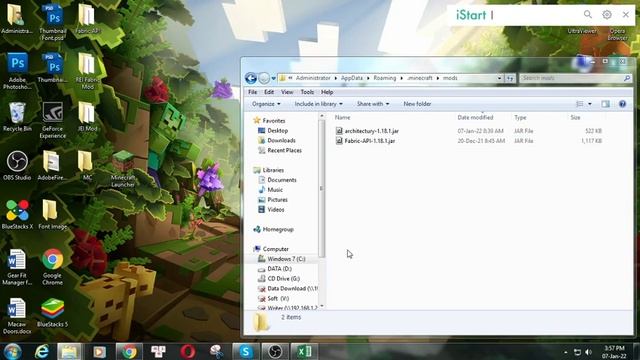
Task: Open the MC folder on desktop
Action: 87,166
